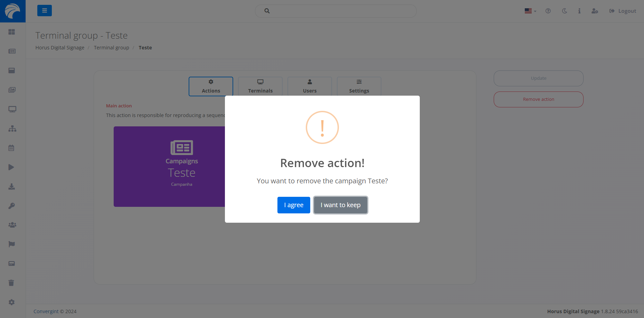644x318 pixels.
Task: Open dashboard icon in sidebar
Action: click(x=12, y=32)
